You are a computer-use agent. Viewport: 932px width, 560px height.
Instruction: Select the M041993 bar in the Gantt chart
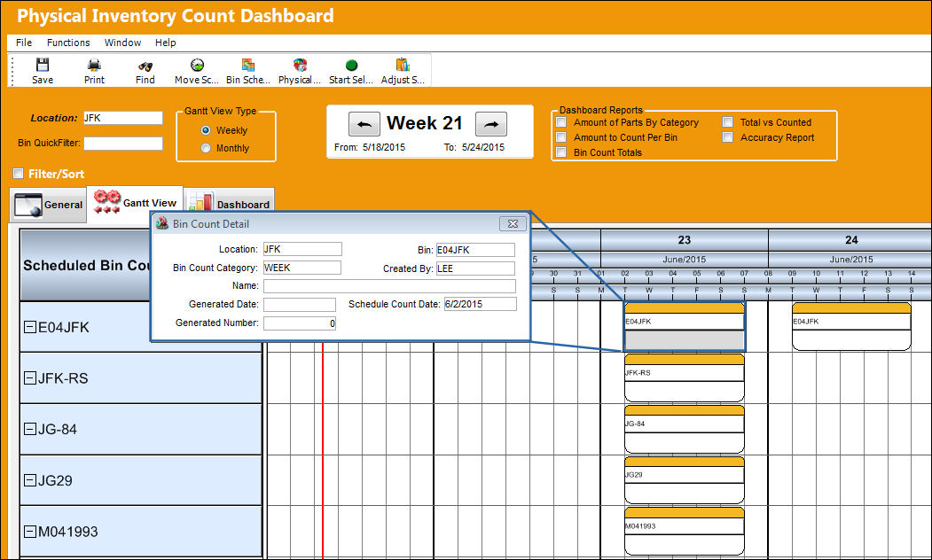point(684,531)
